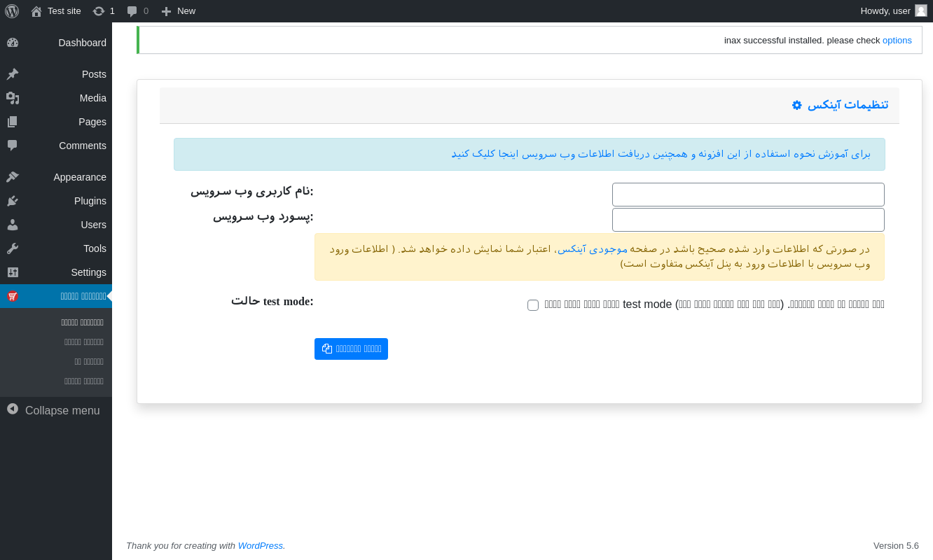Click the تنظیمات آینکس heading

848,105
